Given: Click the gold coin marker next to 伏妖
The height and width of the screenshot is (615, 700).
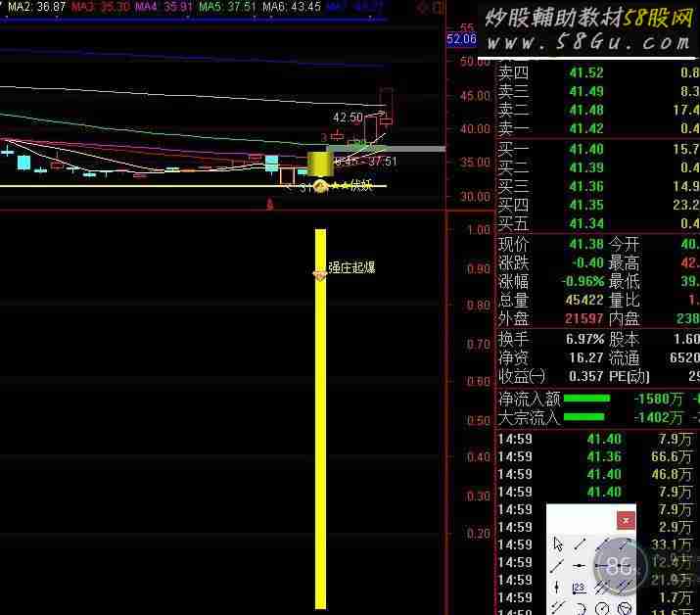Looking at the screenshot, I should (x=320, y=186).
